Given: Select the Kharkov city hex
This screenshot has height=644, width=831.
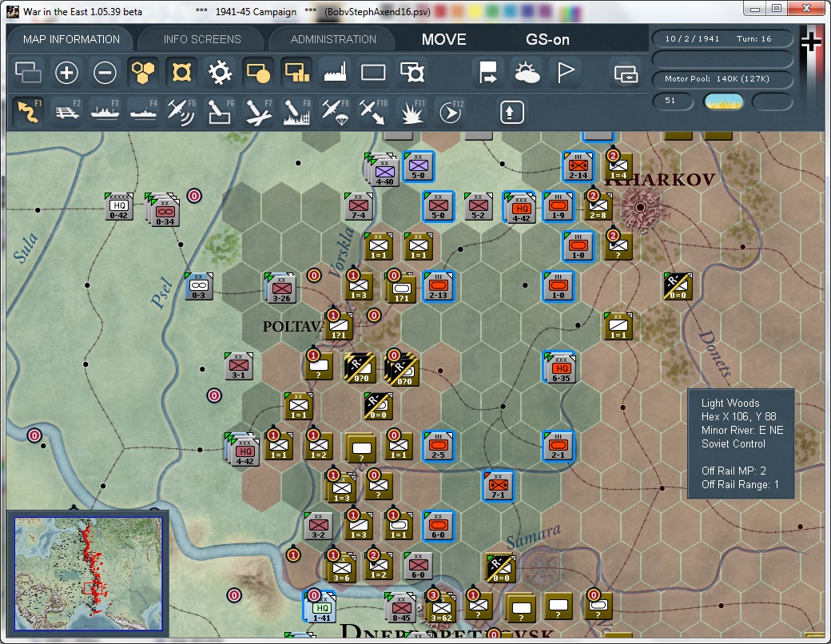Looking at the screenshot, I should click(641, 207).
